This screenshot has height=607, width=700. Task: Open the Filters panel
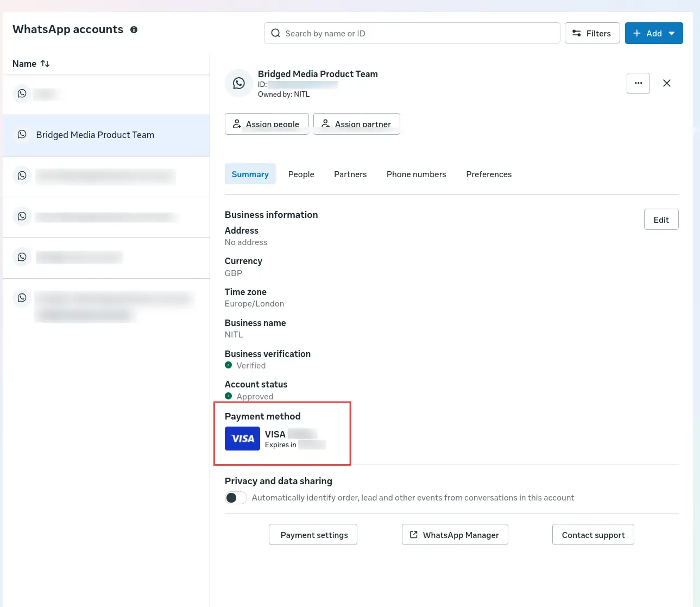click(x=592, y=33)
